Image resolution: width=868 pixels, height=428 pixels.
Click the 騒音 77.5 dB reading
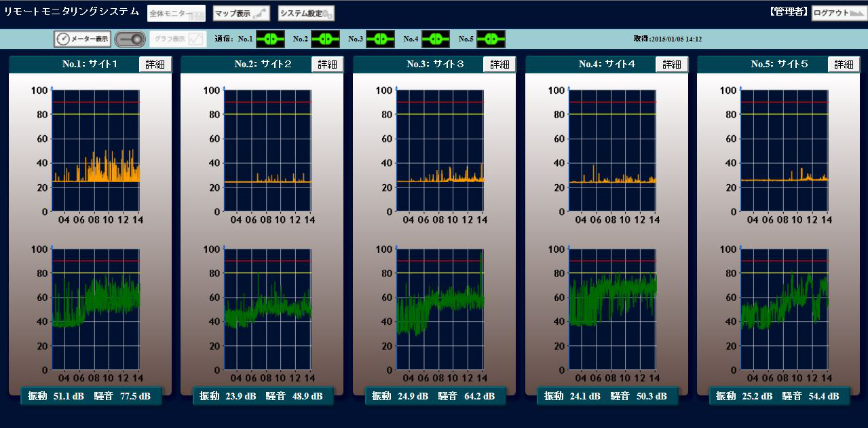(x=122, y=396)
